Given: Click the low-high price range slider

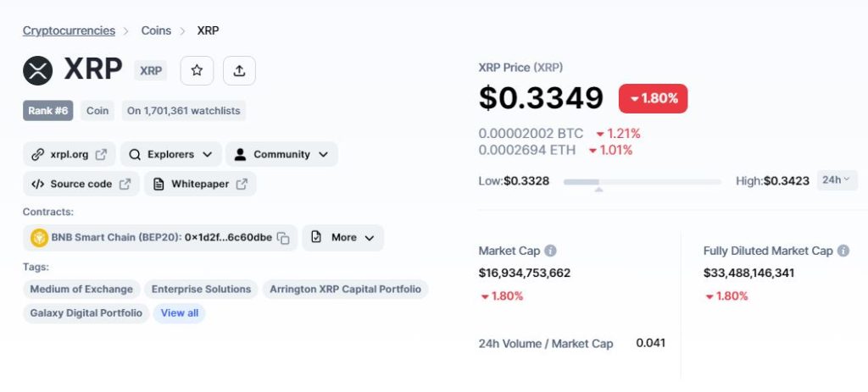Looking at the screenshot, I should tap(643, 181).
